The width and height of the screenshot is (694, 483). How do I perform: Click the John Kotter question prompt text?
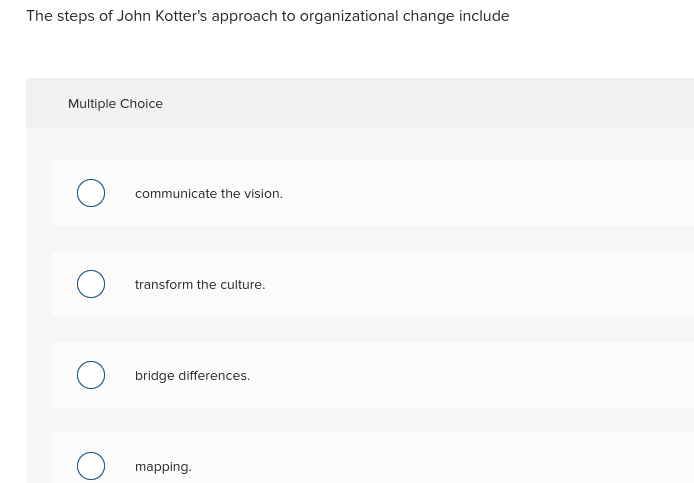[267, 16]
